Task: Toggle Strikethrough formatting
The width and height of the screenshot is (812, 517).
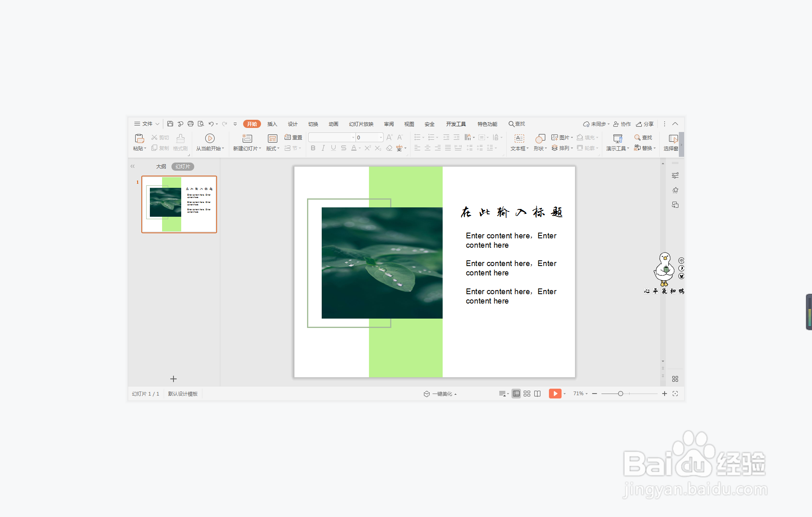Action: tap(344, 148)
